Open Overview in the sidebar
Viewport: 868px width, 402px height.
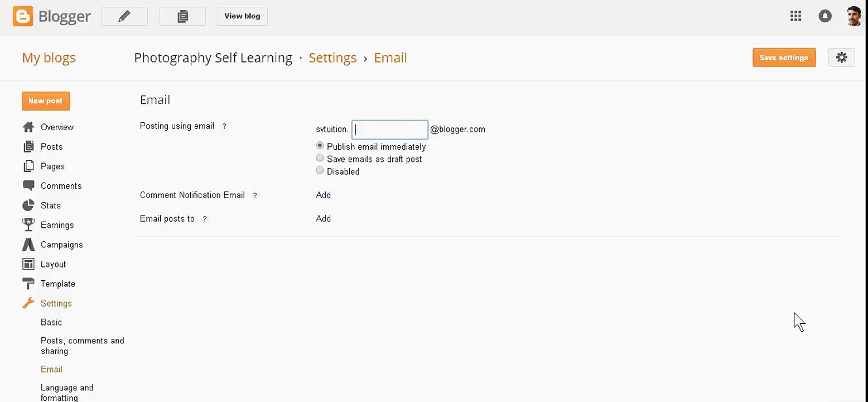coord(57,127)
